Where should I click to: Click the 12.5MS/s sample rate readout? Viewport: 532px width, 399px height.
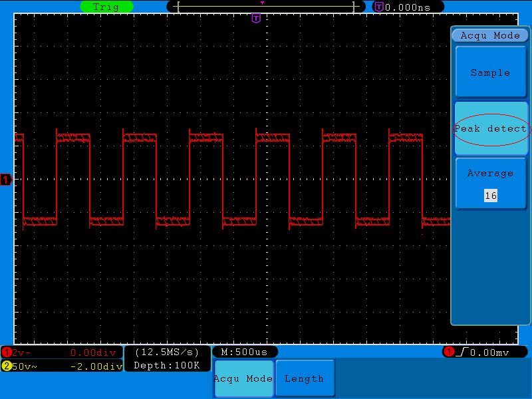click(167, 352)
